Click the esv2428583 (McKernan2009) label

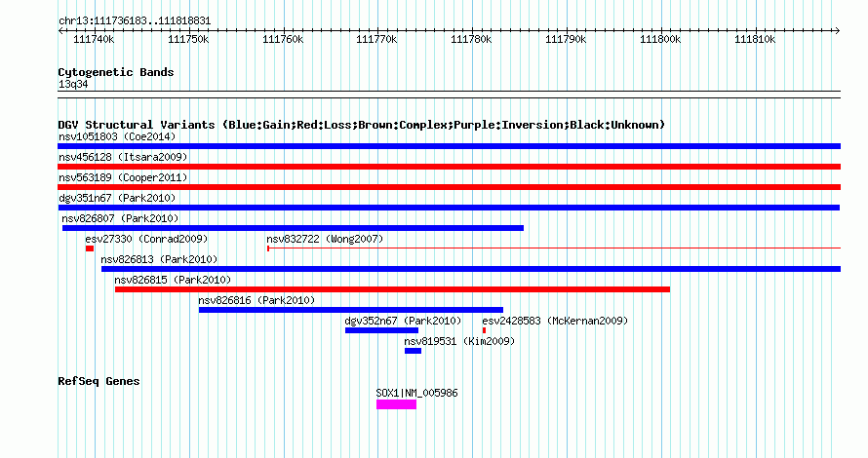click(555, 321)
